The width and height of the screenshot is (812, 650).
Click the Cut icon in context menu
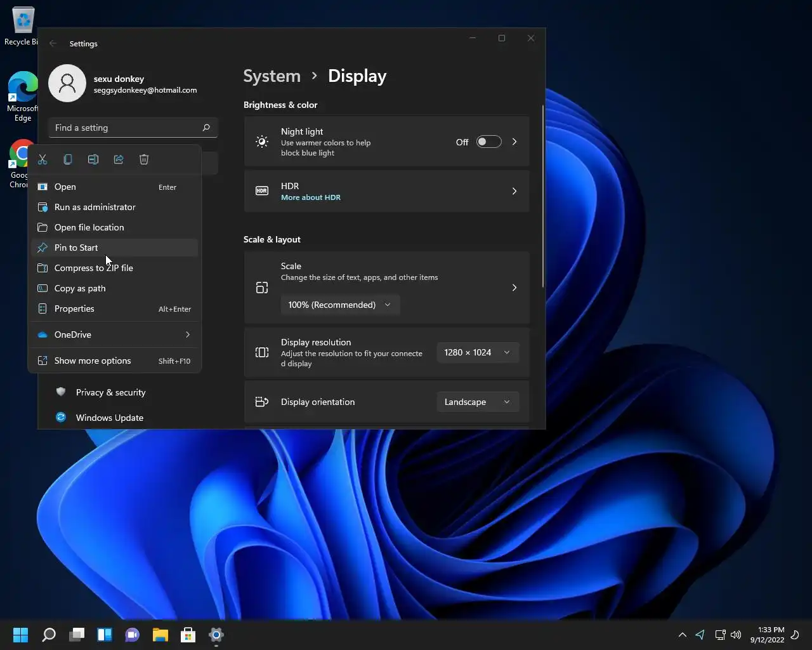(x=43, y=159)
